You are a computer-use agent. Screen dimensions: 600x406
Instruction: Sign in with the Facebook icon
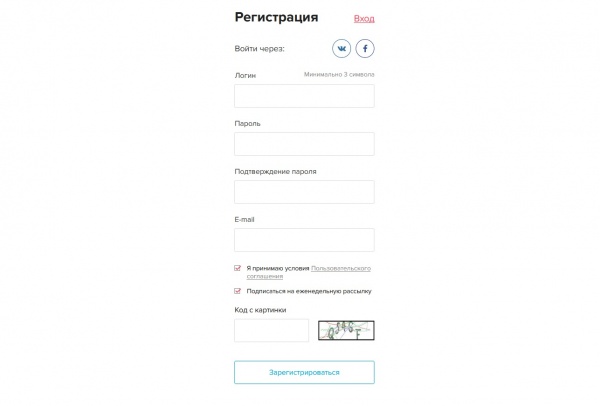click(365, 48)
